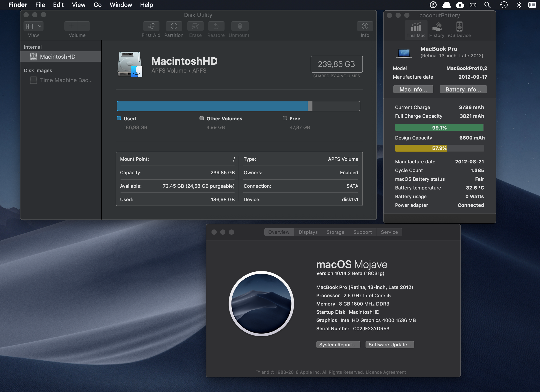Open the Edit menu

(x=58, y=5)
